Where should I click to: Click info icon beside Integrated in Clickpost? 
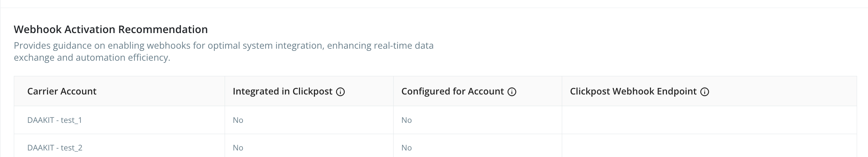340,92
